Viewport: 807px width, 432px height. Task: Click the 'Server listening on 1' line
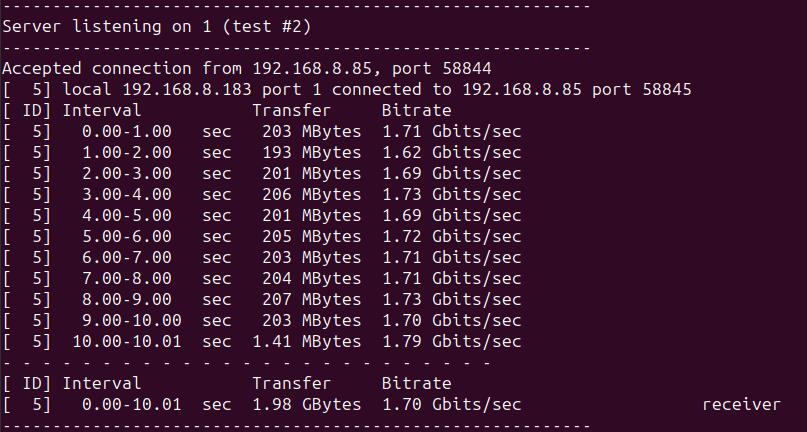coord(156,27)
